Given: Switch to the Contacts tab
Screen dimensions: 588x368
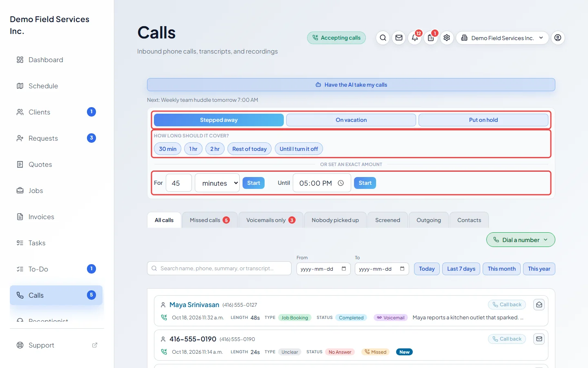Looking at the screenshot, I should coord(469,220).
